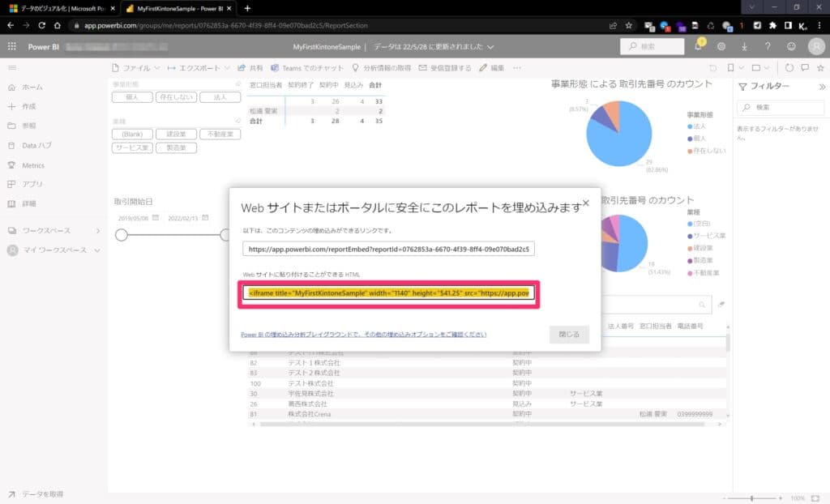Open the Power BI app launcher grid
This screenshot has height=504, width=830.
pyautogui.click(x=11, y=46)
